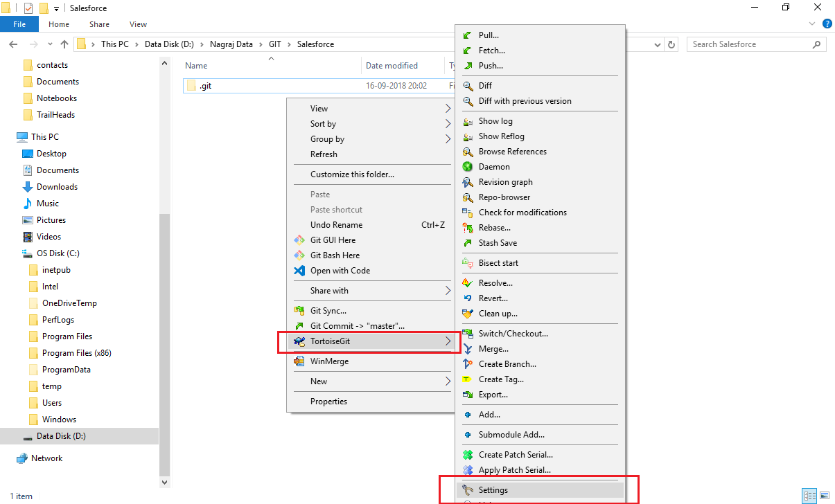Click the Pull icon in TortoiseGit submenu
Viewport: 835px width, 504px height.
[468, 35]
